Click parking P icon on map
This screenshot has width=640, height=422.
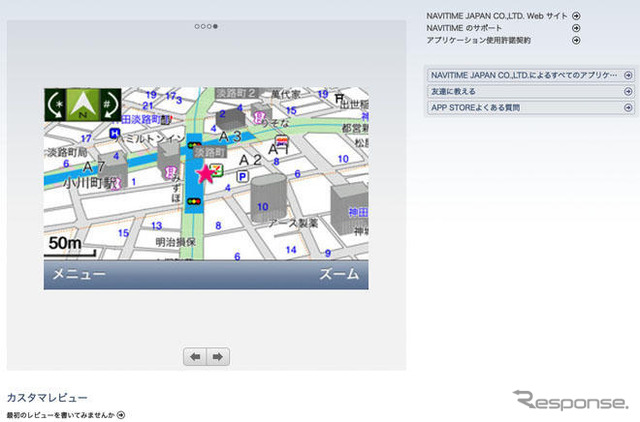[242, 176]
